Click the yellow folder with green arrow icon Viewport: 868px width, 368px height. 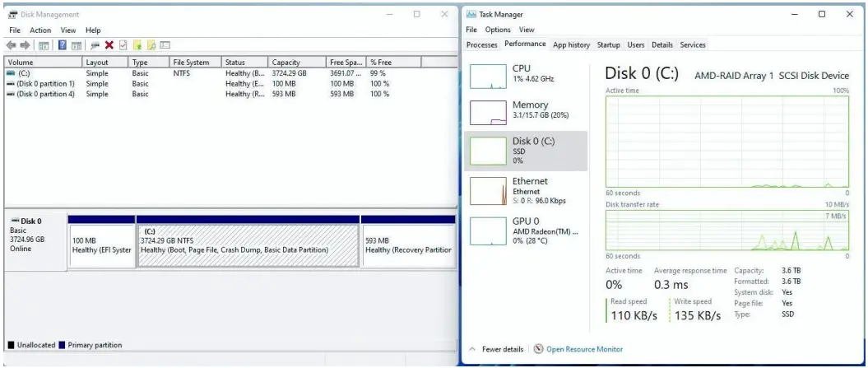138,45
